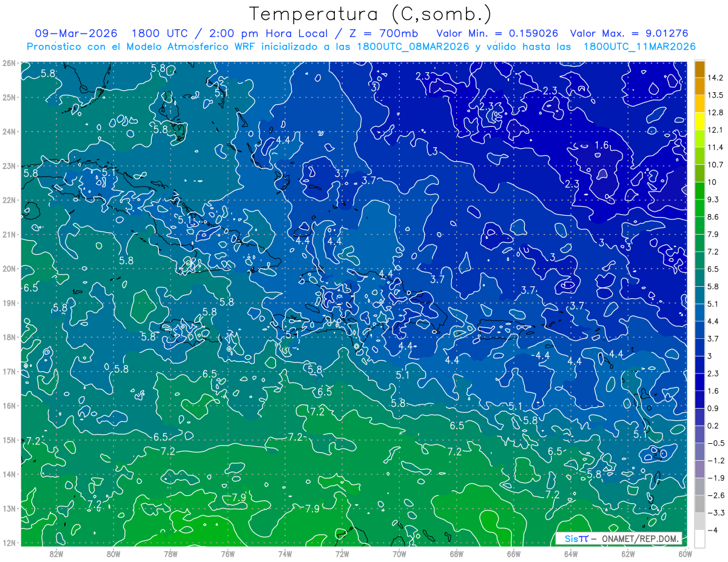Click the '14.2' value on the color scale
This screenshot has width=728, height=562.
coord(715,78)
